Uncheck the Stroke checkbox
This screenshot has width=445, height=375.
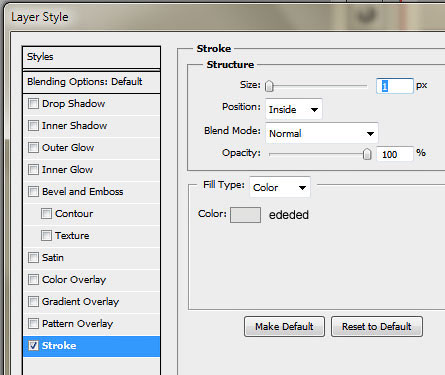(x=33, y=345)
